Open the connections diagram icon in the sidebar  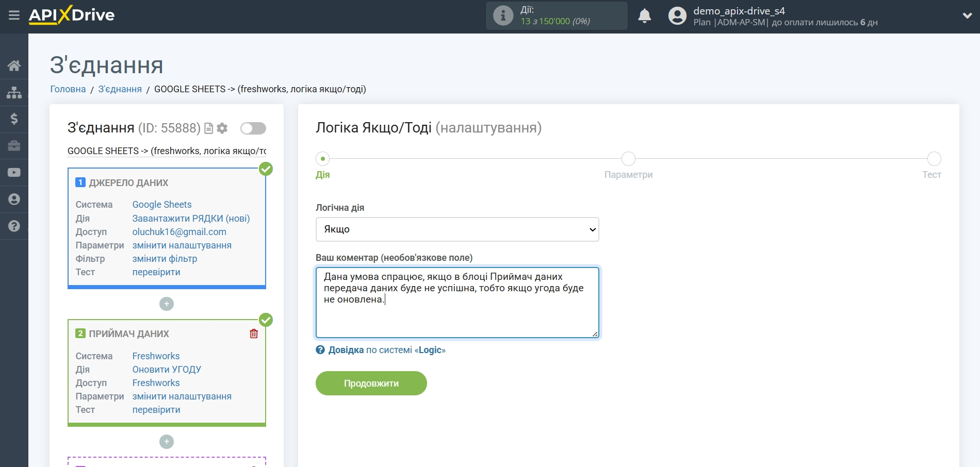14,92
